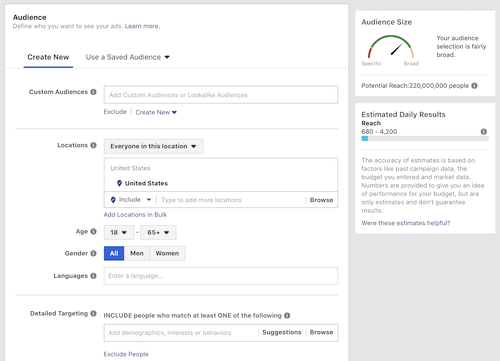The height and width of the screenshot is (361, 500).
Task: Click the Age info icon
Action: (93, 231)
